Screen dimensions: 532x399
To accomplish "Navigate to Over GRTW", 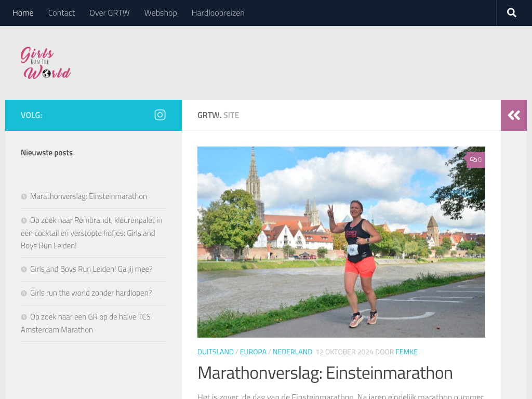I will (x=110, y=13).
